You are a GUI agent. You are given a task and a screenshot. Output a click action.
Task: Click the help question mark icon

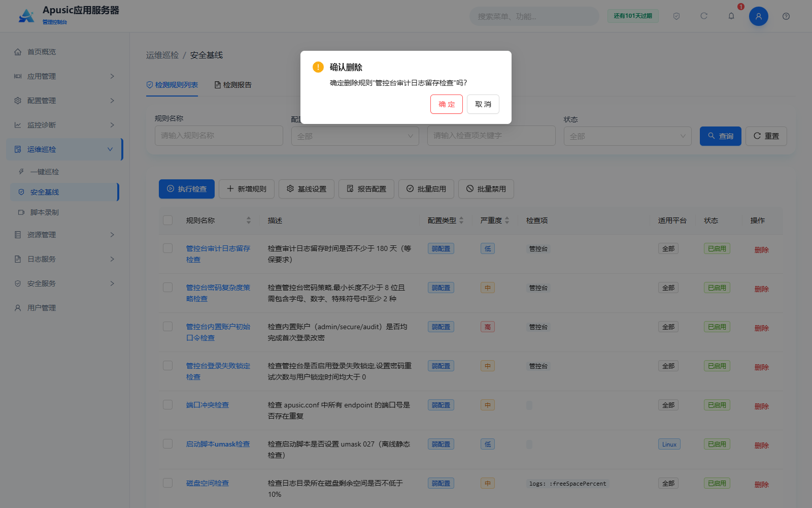[x=786, y=16]
